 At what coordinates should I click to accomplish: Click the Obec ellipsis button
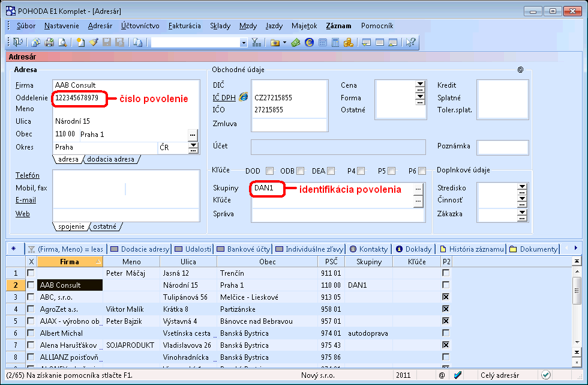[x=193, y=135]
